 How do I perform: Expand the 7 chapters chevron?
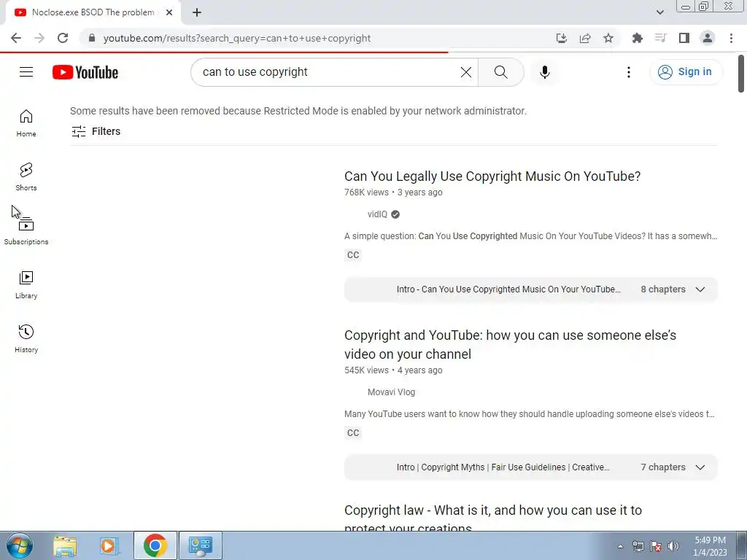pos(700,467)
